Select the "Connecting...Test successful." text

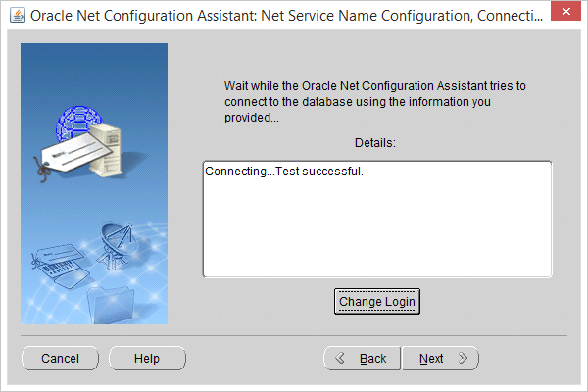point(284,171)
